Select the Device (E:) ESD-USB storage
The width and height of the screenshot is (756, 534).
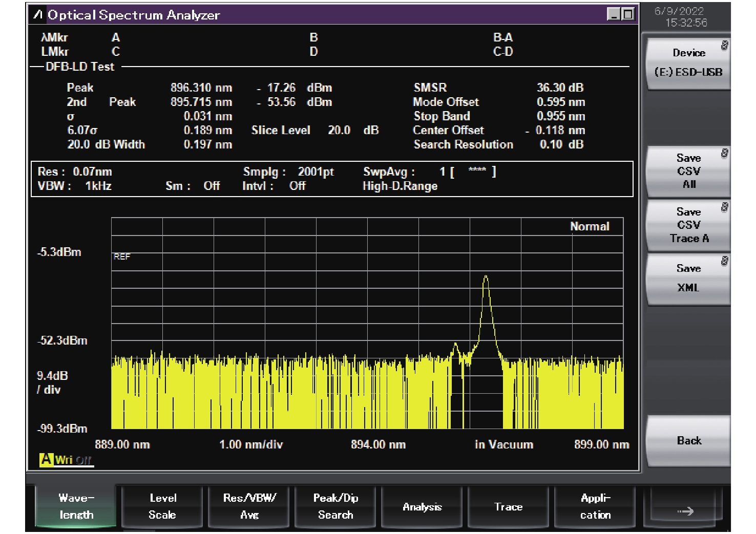point(688,63)
